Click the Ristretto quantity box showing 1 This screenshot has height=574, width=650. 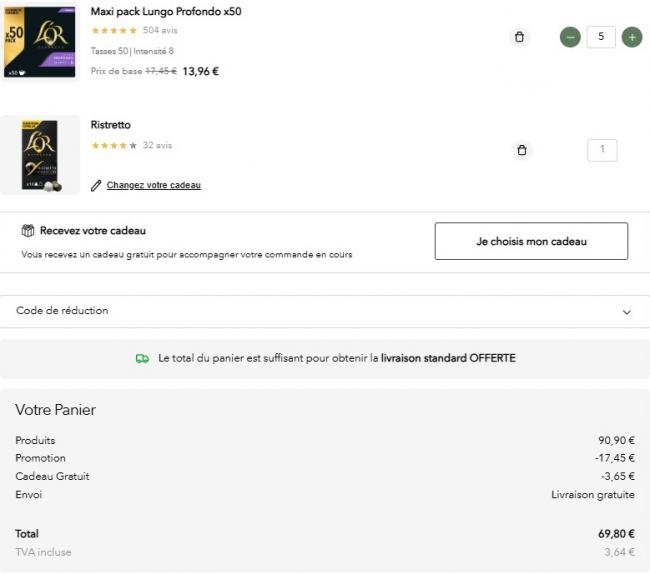[x=602, y=150]
